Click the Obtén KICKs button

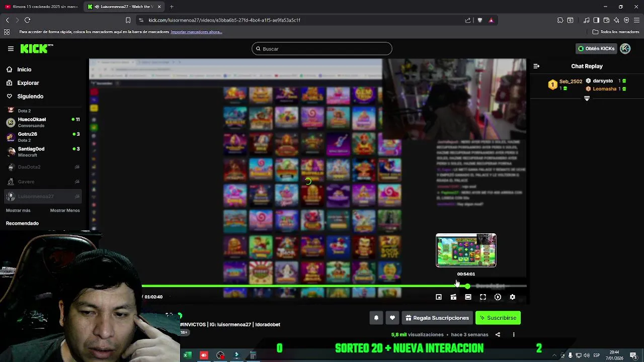pyautogui.click(x=596, y=49)
